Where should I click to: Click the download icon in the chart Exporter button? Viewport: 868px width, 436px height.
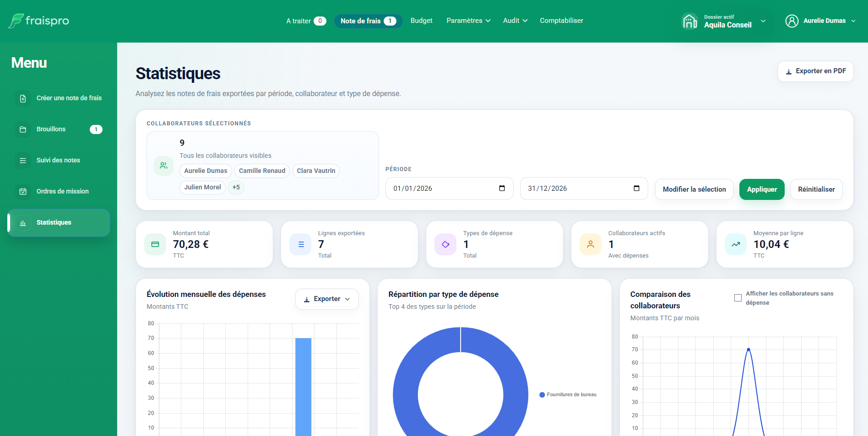tap(307, 300)
